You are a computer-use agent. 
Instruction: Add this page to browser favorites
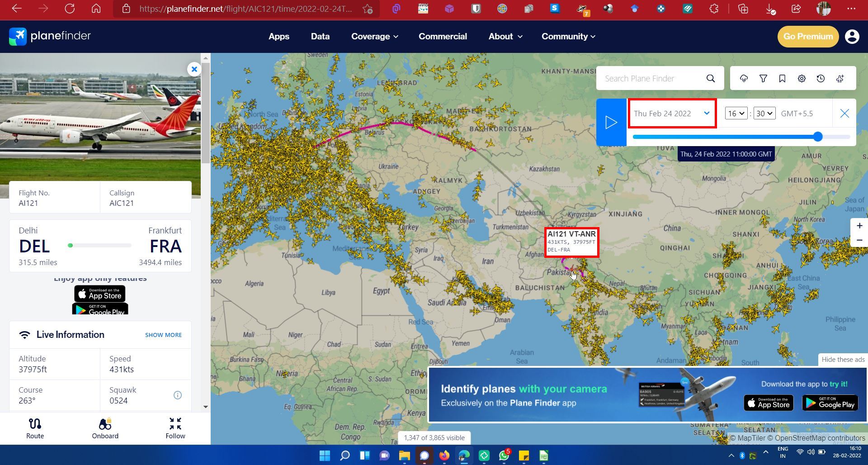[368, 9]
